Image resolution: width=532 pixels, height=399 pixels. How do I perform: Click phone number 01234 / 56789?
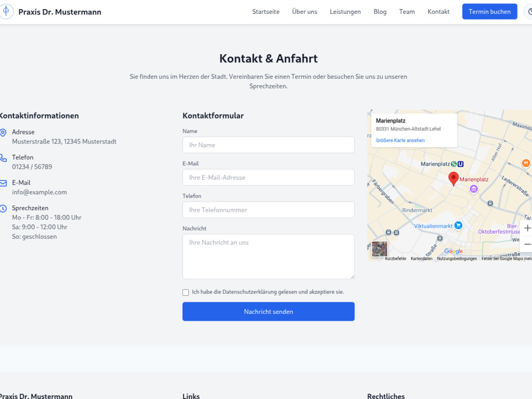coord(32,167)
